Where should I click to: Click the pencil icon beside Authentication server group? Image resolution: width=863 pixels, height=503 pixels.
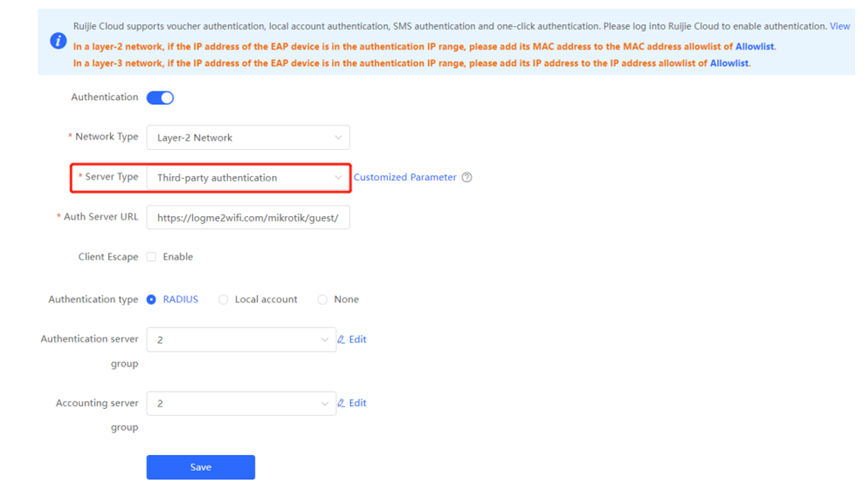point(341,340)
